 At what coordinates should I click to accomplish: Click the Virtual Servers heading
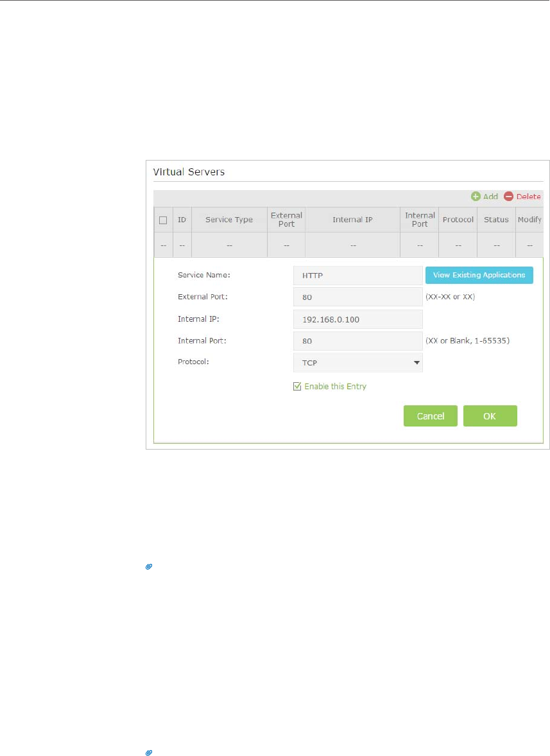pyautogui.click(x=189, y=171)
